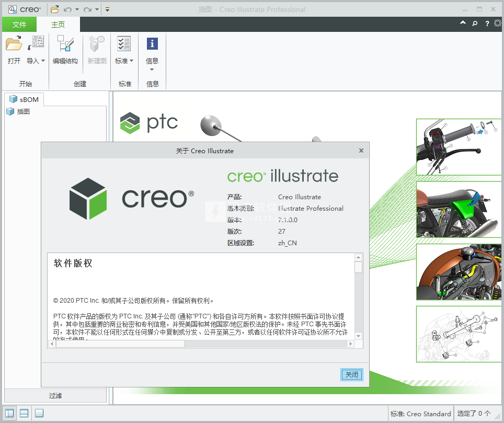Click the copyright text scroll down arrow
504x423 pixels.
point(358,336)
